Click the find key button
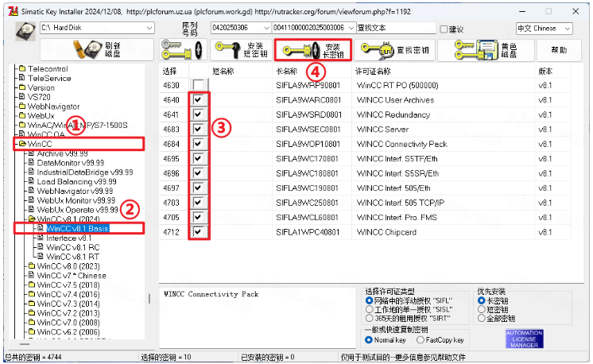Screen dimensions: 593x364 click(x=394, y=49)
